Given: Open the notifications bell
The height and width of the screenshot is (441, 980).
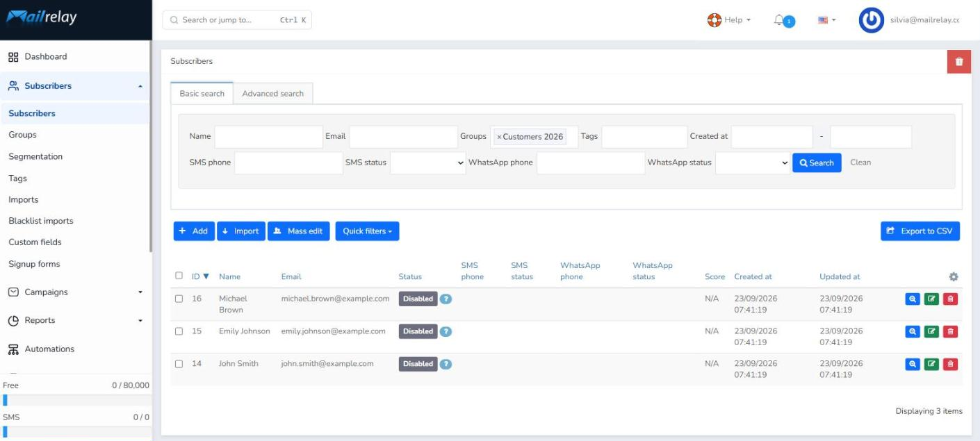Looking at the screenshot, I should [783, 21].
